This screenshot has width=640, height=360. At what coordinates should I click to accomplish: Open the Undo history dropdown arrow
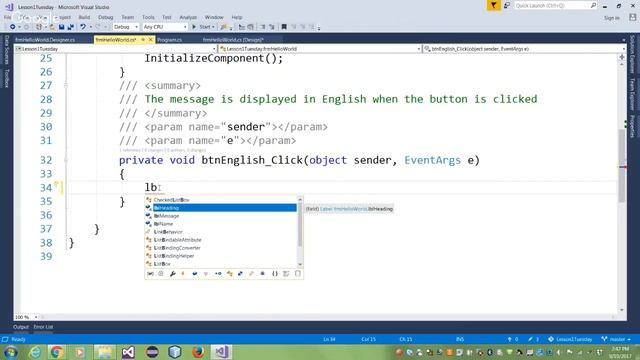[91, 27]
